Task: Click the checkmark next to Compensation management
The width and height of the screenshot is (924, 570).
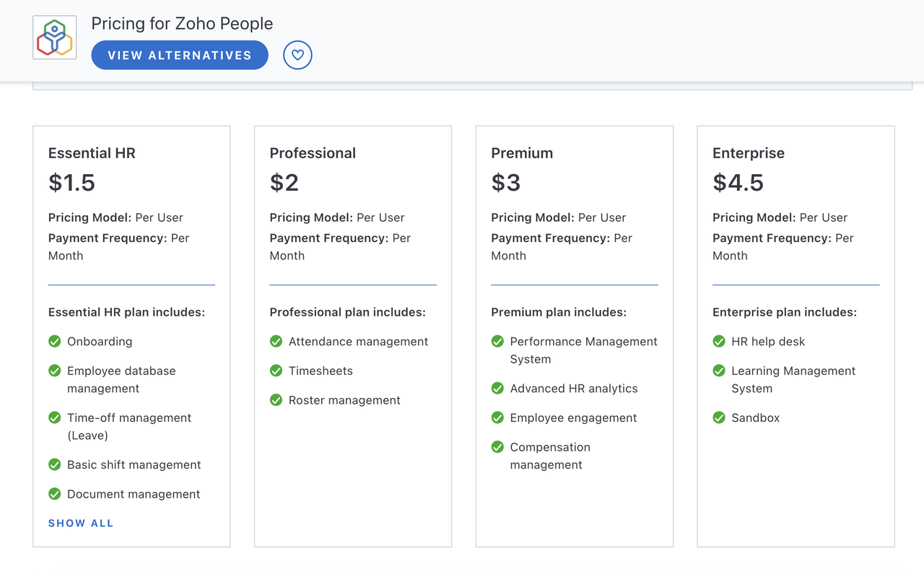Action: (497, 447)
